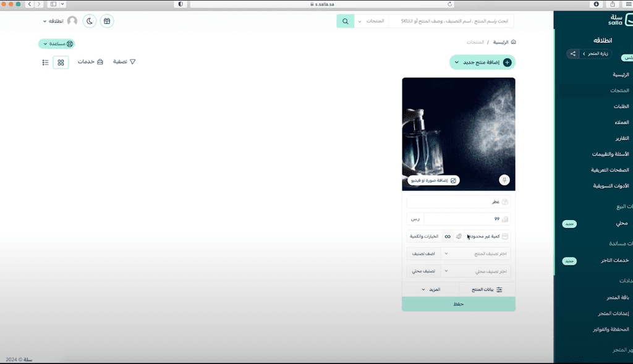
Task: Click تصنيف محلي button
Action: click(423, 271)
